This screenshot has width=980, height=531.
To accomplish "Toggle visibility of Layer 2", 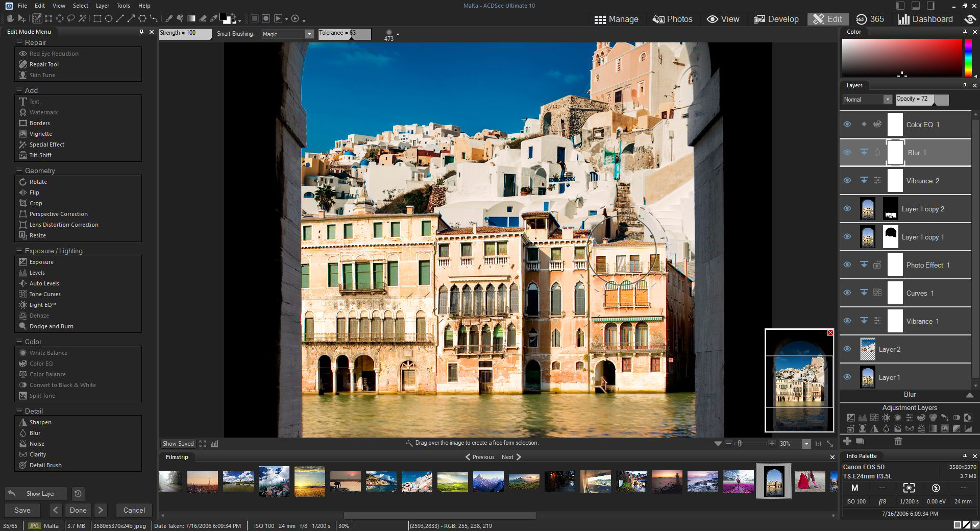I will [847, 349].
